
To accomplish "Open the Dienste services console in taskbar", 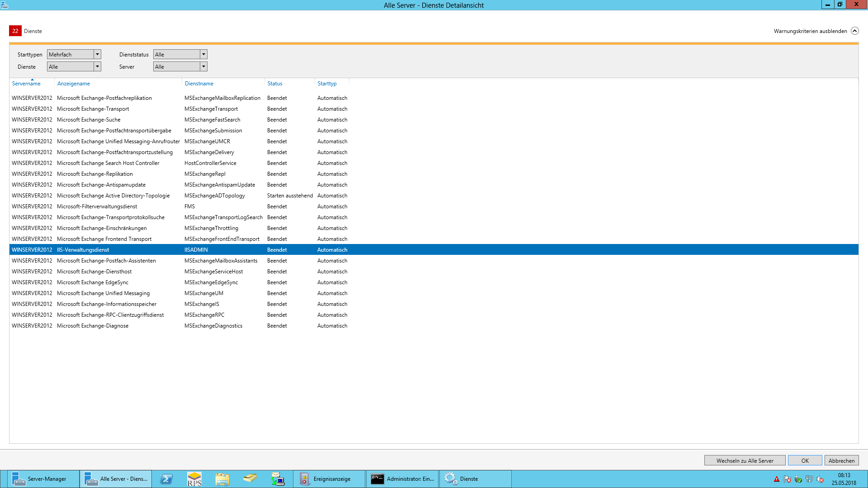I will [475, 479].
